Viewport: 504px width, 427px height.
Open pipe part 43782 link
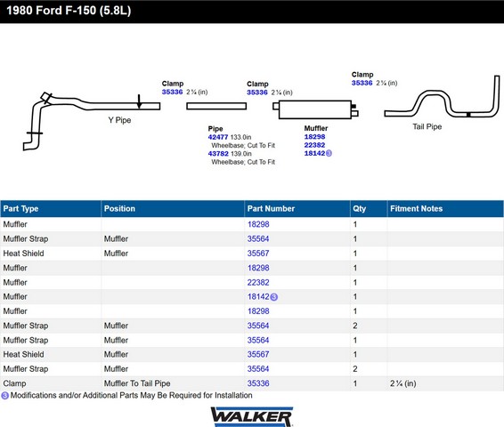[x=218, y=154]
